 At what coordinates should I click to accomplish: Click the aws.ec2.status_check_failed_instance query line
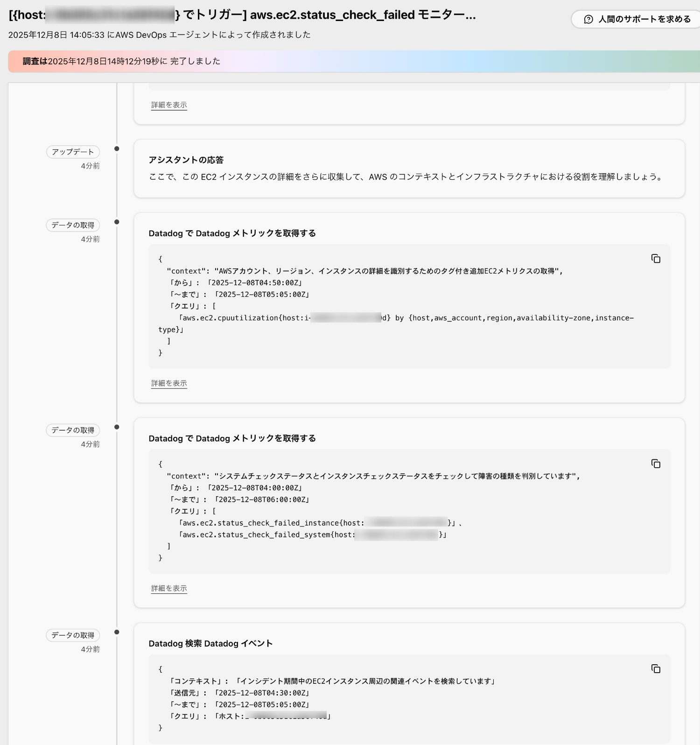point(320,523)
